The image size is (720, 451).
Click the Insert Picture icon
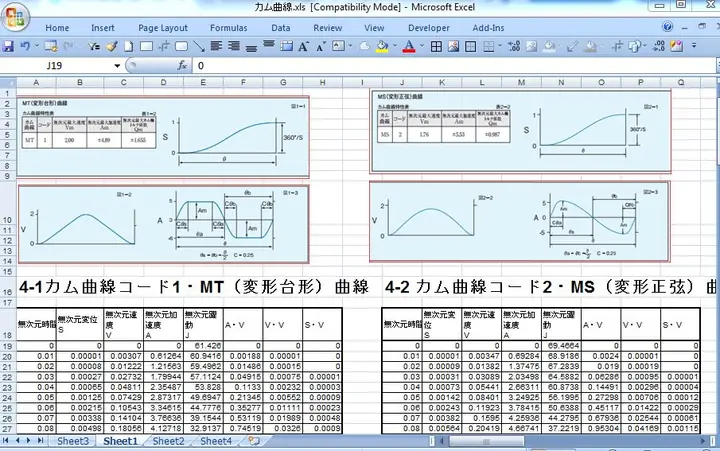point(454,46)
